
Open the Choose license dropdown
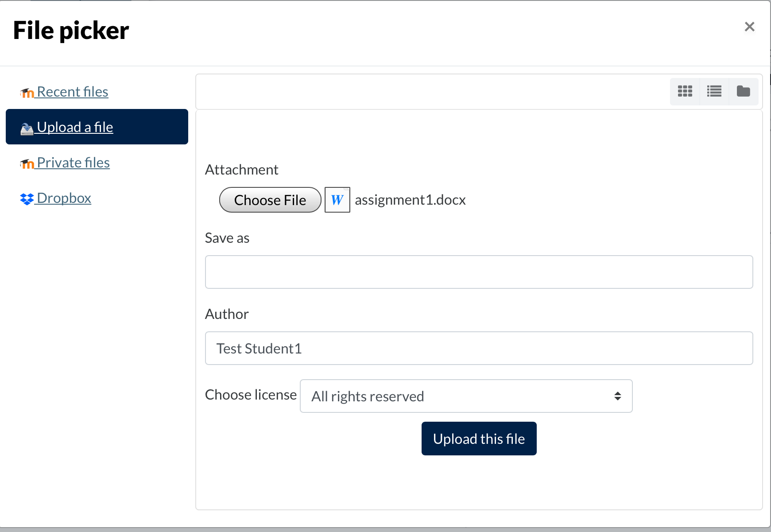click(466, 396)
